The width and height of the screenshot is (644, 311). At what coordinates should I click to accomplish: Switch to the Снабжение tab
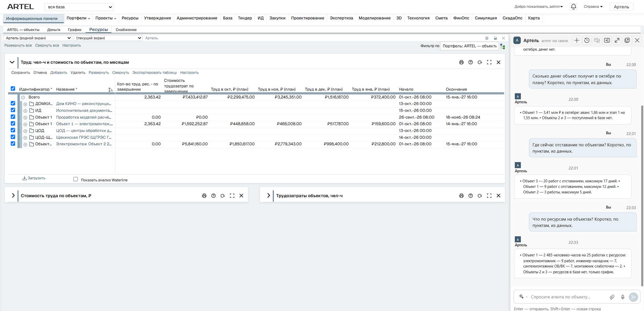[x=126, y=30]
